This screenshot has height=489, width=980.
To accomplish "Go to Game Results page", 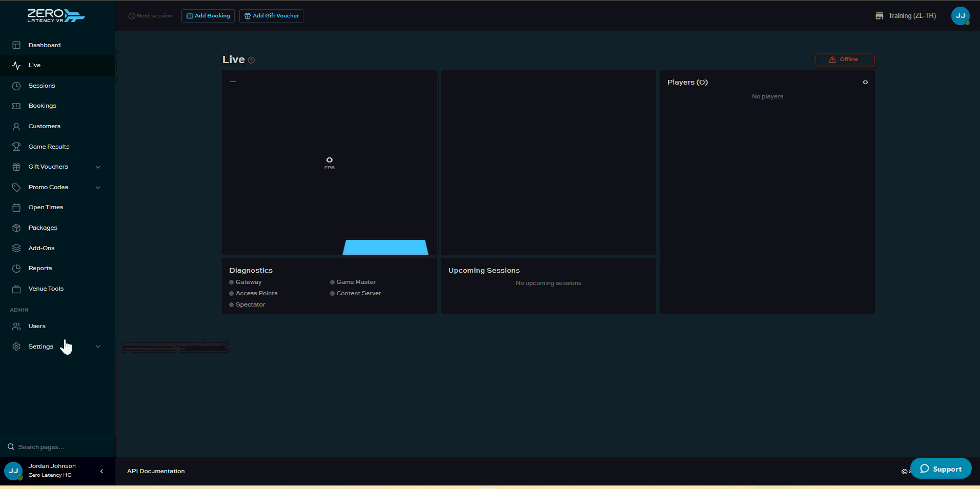I will [x=49, y=147].
